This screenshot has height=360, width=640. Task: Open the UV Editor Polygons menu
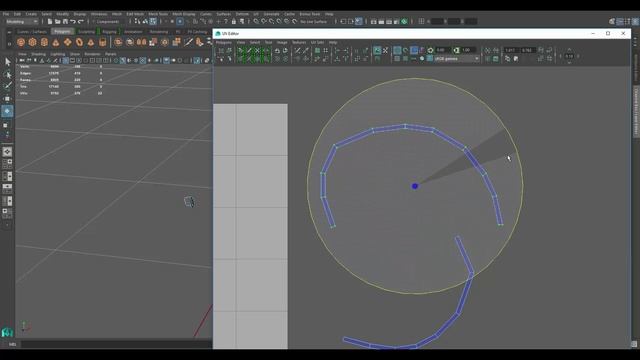pyautogui.click(x=224, y=42)
